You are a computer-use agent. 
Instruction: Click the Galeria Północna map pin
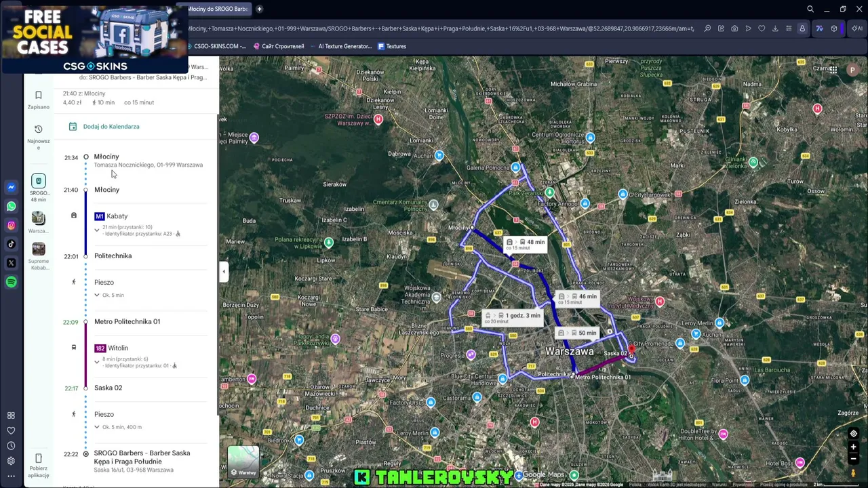pyautogui.click(x=516, y=167)
